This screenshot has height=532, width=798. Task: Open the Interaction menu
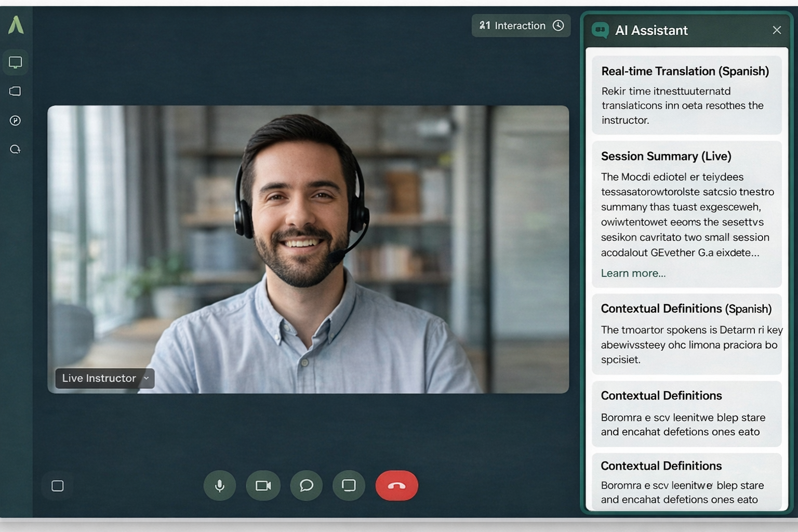tap(512, 25)
